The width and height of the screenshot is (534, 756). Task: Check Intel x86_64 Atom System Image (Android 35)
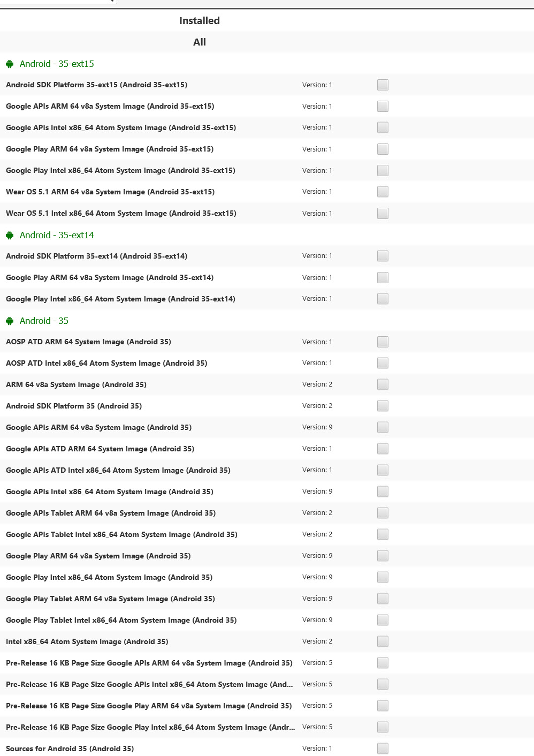click(x=383, y=641)
